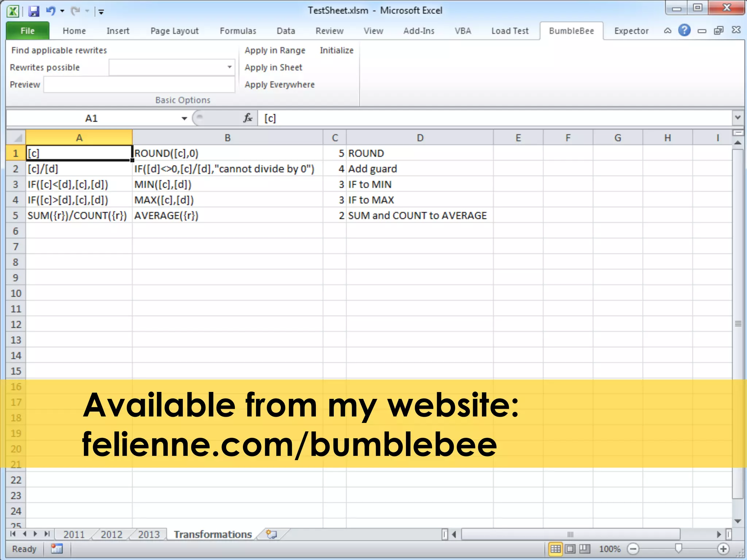Click Apply in Range
The width and height of the screenshot is (747, 560).
coord(275,50)
